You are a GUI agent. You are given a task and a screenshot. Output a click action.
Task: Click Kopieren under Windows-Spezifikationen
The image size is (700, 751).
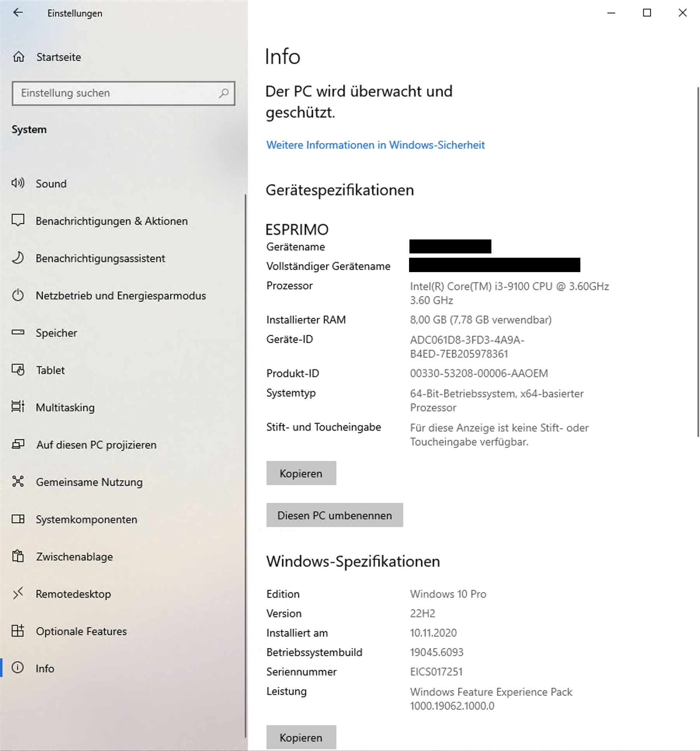[x=301, y=737]
